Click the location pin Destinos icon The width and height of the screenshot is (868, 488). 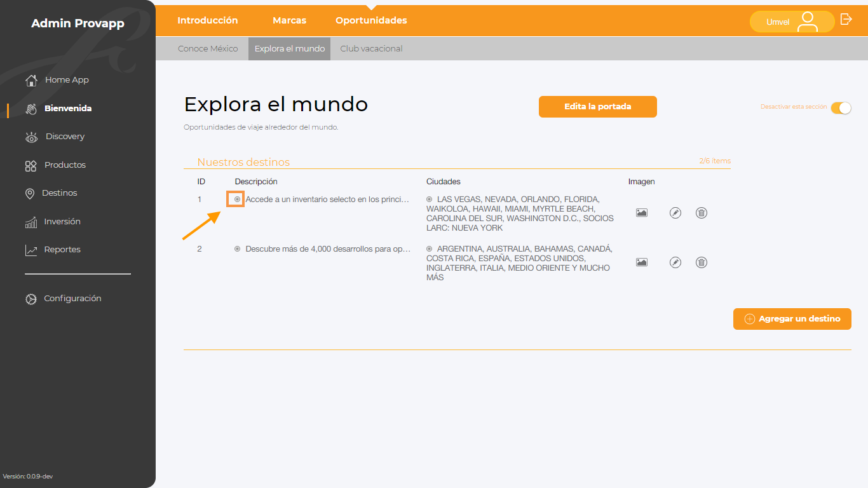(30, 194)
